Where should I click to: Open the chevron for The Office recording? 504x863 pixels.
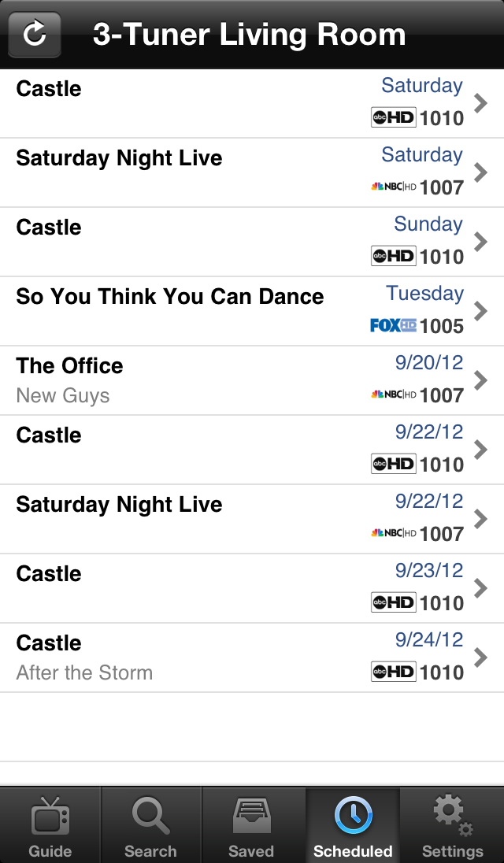coord(481,380)
